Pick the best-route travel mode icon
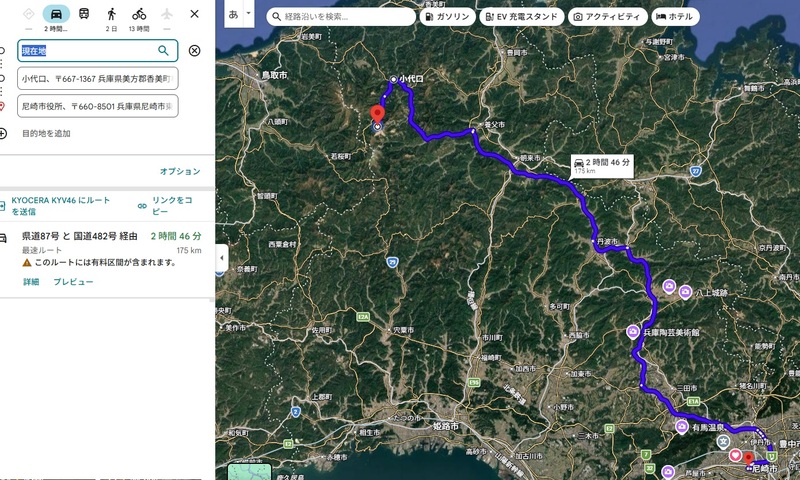 tap(28, 14)
